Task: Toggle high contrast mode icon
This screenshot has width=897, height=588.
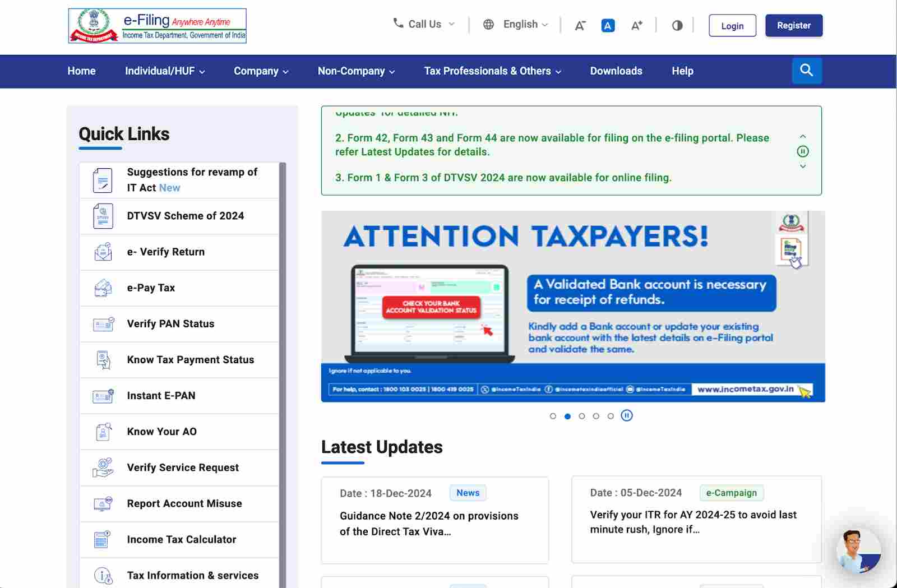Action: [677, 25]
